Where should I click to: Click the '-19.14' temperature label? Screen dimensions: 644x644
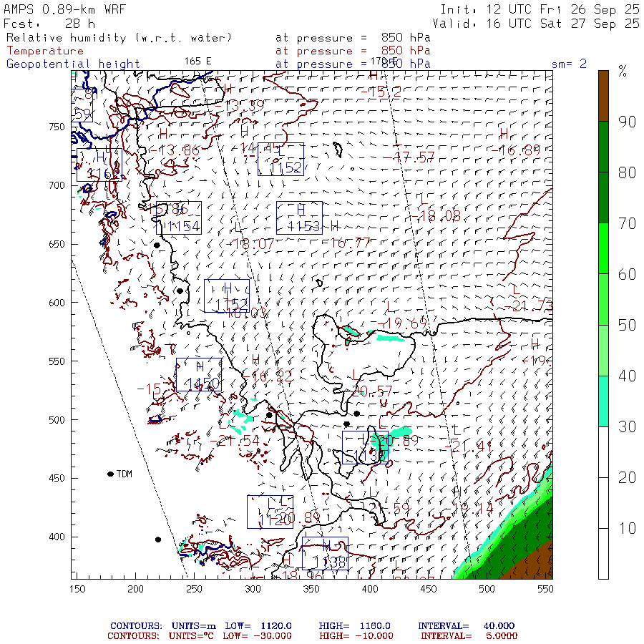click(x=469, y=509)
